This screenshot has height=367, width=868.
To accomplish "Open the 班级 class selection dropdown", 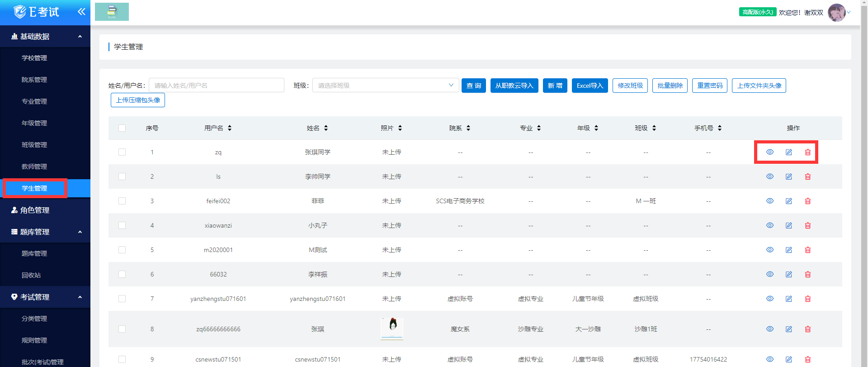I will pos(386,85).
